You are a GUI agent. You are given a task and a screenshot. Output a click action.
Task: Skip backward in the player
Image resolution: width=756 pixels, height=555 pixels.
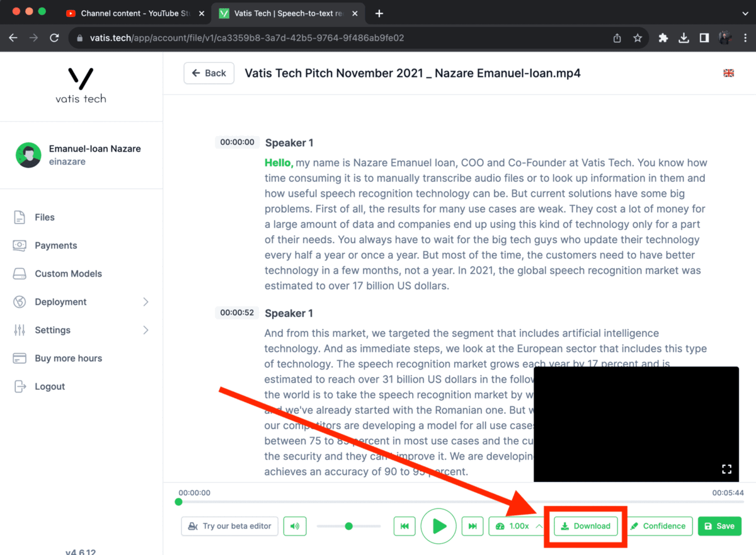[x=405, y=526]
